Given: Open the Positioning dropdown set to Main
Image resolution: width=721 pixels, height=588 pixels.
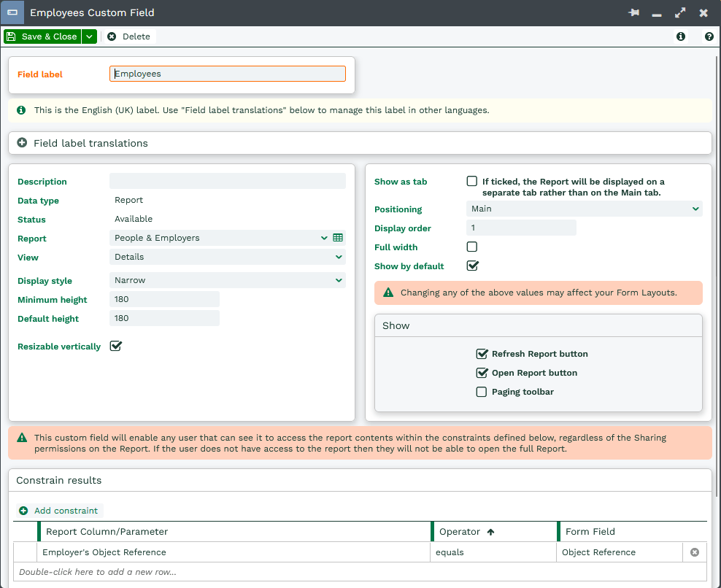Looking at the screenshot, I should point(584,209).
